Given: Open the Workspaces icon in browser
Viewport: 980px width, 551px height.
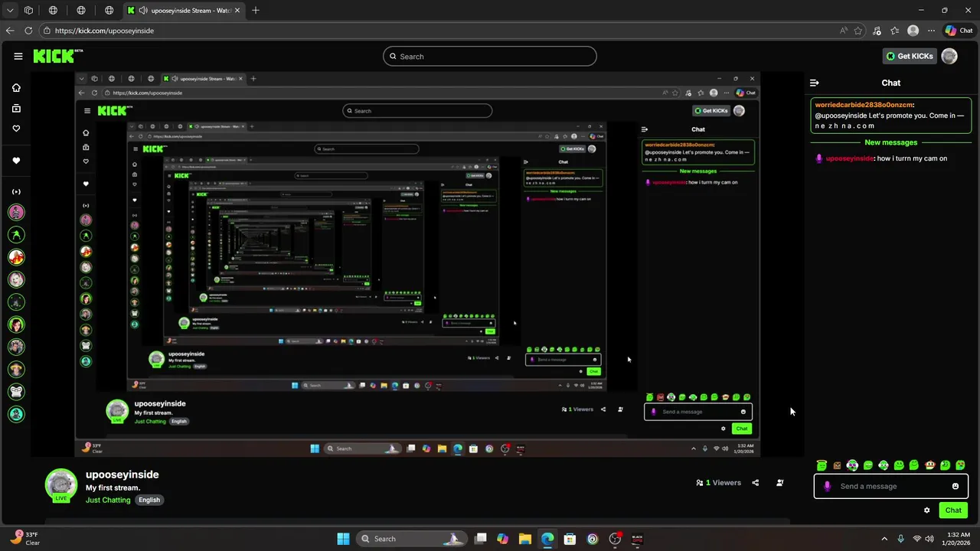Looking at the screenshot, I should point(28,11).
